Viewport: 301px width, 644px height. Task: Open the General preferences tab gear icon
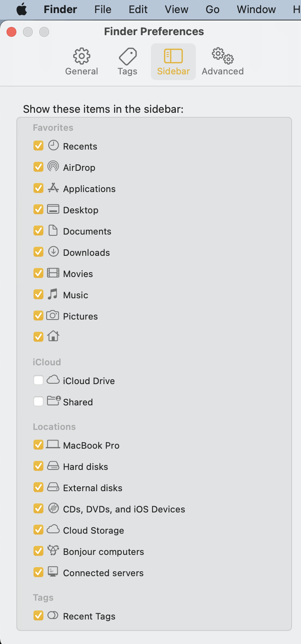point(82,56)
